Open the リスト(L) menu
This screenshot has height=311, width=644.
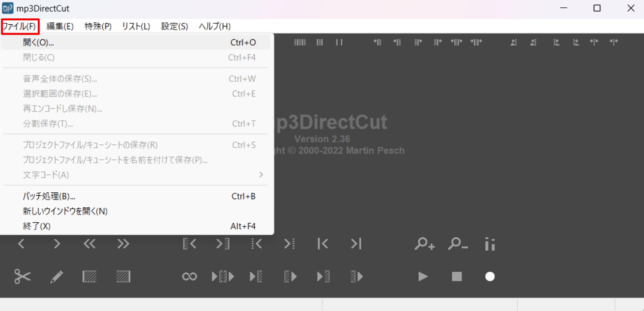pos(136,27)
